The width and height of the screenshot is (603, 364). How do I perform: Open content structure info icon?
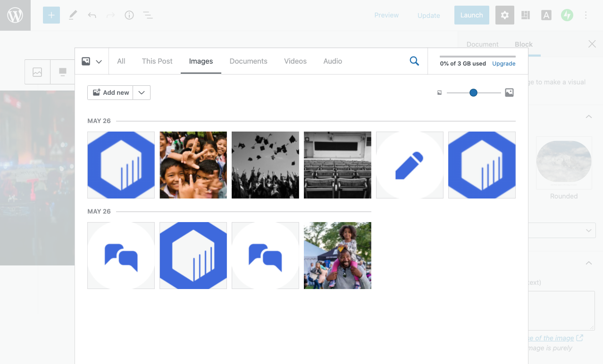(129, 15)
